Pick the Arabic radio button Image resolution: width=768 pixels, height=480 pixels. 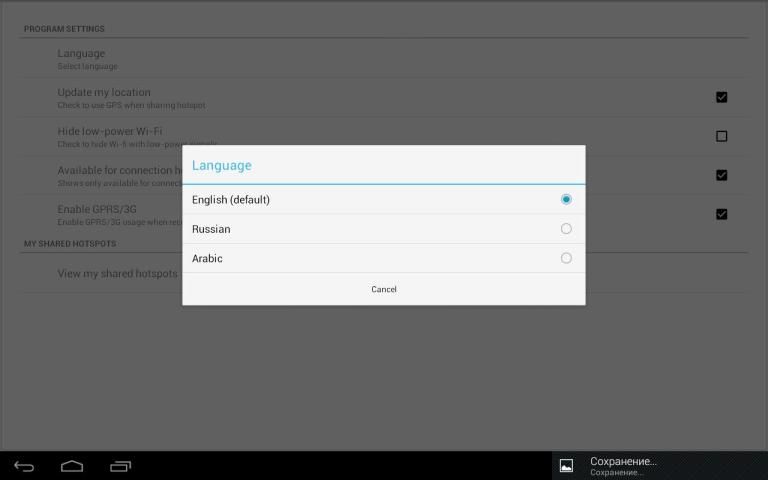[x=566, y=258]
